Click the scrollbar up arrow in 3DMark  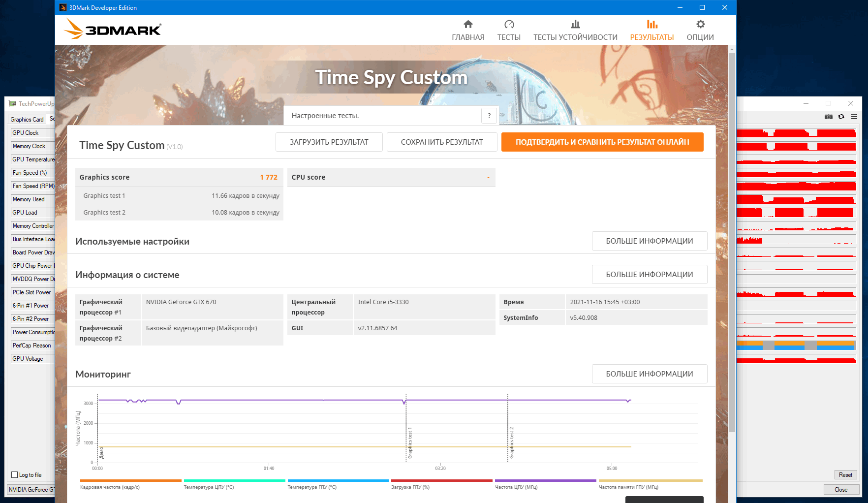coord(732,49)
